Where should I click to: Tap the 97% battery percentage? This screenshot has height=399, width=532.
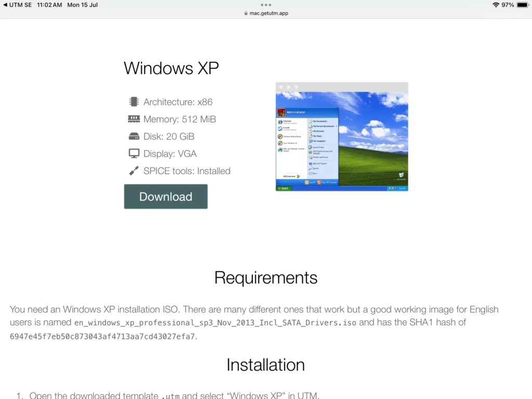click(508, 5)
